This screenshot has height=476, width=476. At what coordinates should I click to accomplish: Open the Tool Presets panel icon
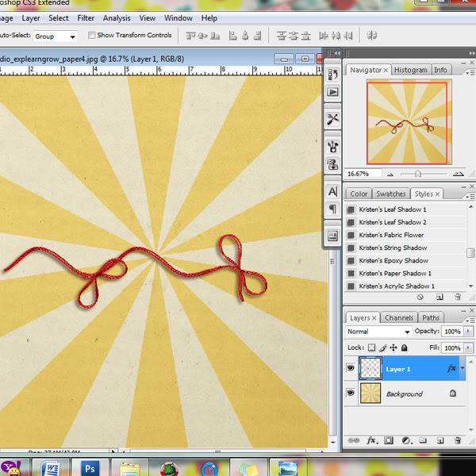tap(332, 119)
